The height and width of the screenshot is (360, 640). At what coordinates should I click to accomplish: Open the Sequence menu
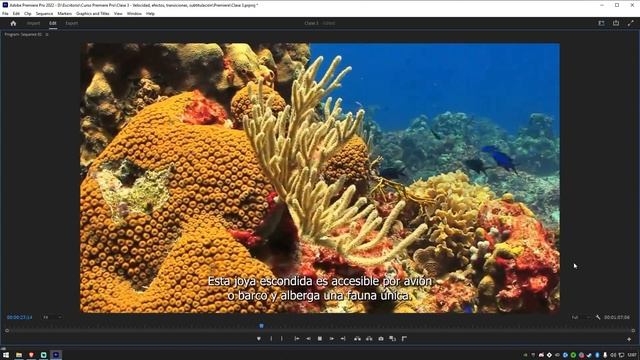[x=44, y=13]
